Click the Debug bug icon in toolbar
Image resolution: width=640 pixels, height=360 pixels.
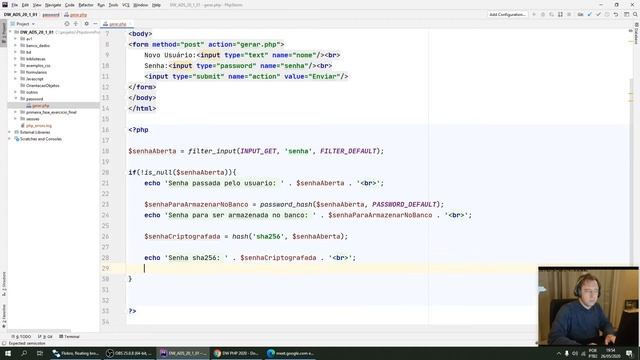tap(543, 14)
